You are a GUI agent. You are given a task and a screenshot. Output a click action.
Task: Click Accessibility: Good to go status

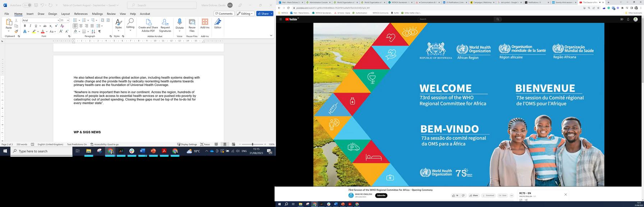[x=105, y=144]
